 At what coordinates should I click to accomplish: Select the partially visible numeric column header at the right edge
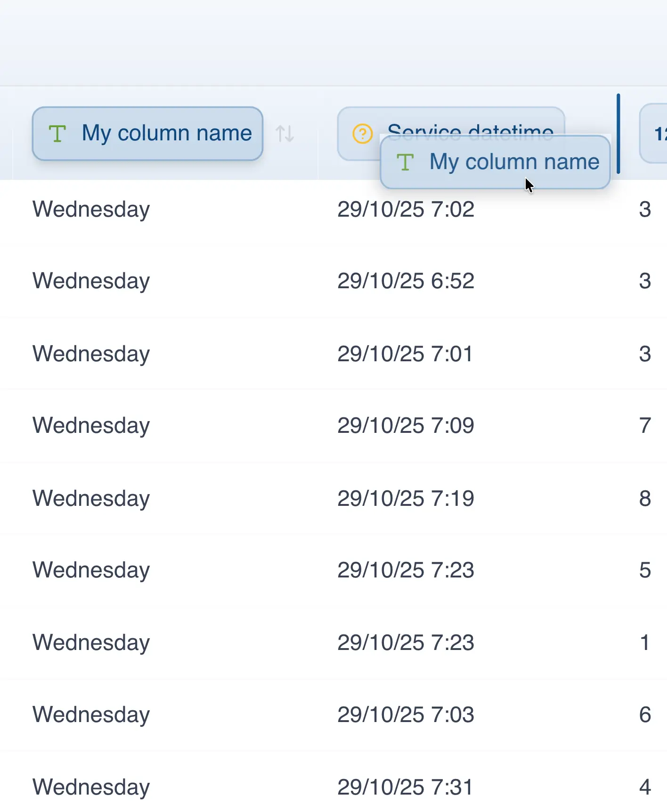coord(656,134)
